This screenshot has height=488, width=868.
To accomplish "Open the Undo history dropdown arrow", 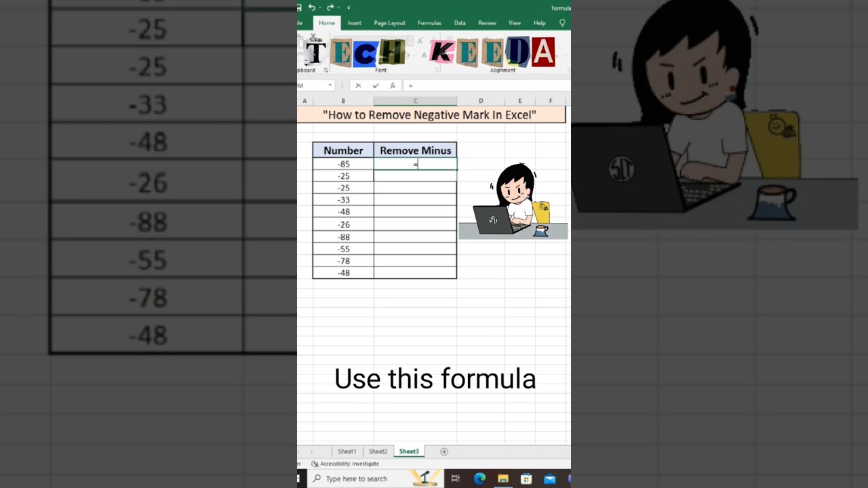I will click(319, 7).
